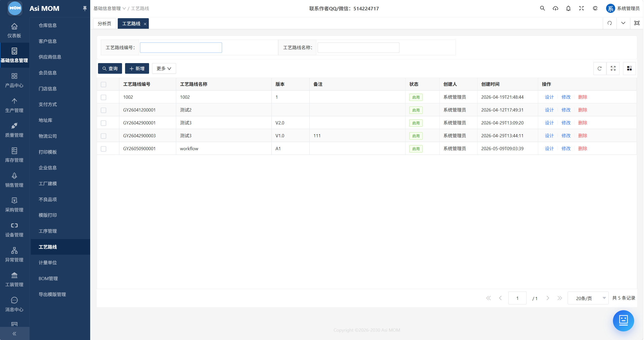Open 供应商信息 submenu item
This screenshot has height=340, width=644.
click(50, 57)
